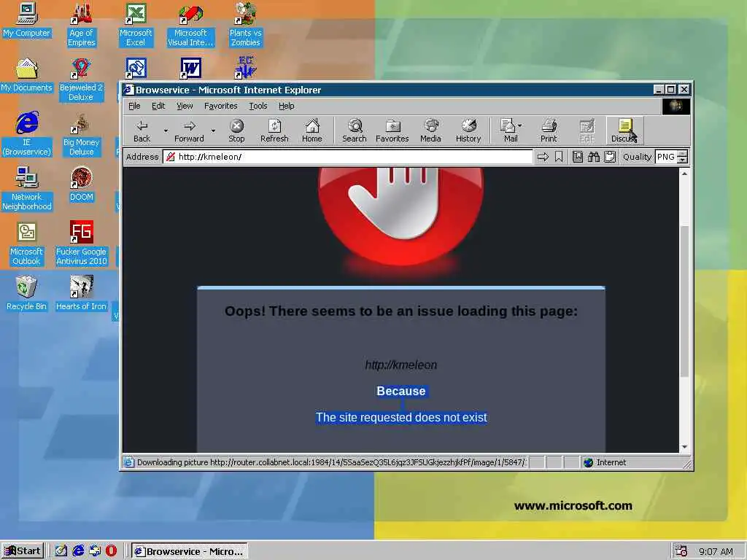
Task: Click the http://kmeleon link text
Action: tap(400, 365)
